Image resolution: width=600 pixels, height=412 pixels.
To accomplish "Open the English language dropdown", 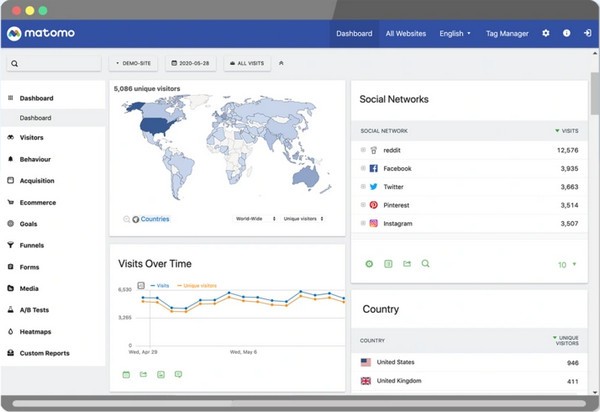I will click(455, 33).
